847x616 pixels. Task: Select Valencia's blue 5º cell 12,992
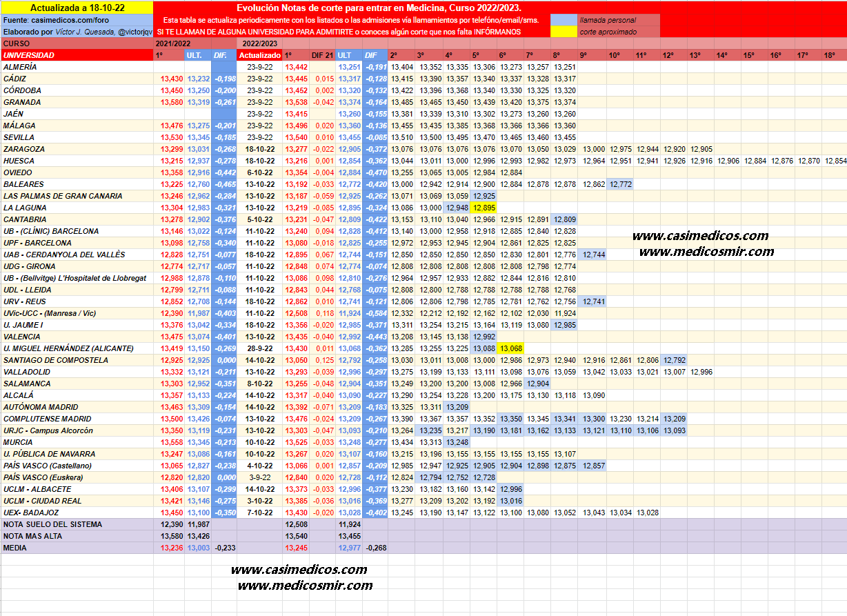[x=484, y=337]
